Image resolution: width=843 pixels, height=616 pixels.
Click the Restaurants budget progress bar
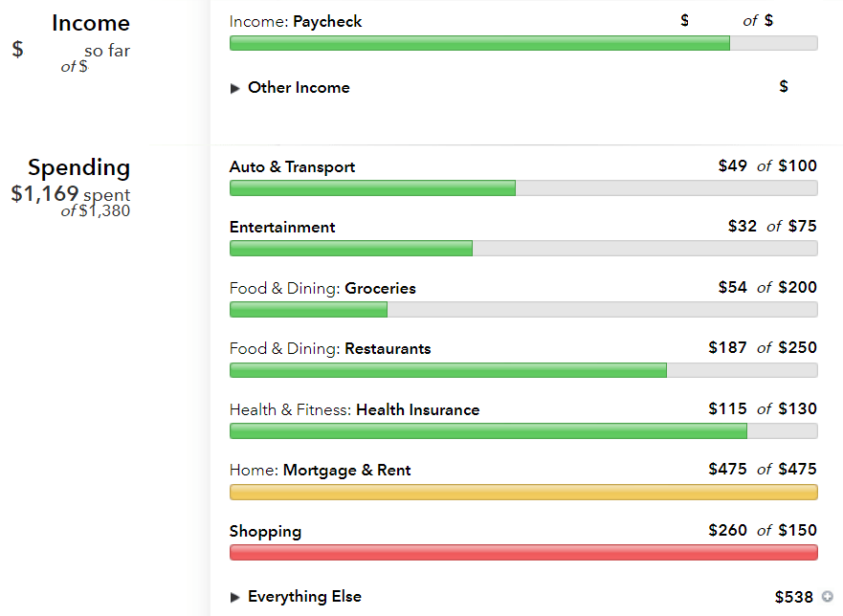coord(523,370)
